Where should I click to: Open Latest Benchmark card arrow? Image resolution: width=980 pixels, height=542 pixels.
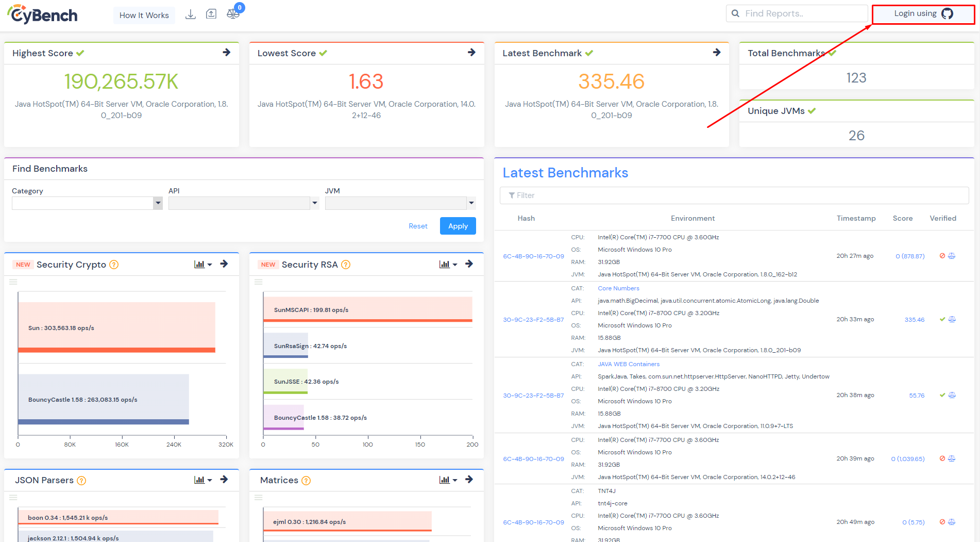pos(717,53)
